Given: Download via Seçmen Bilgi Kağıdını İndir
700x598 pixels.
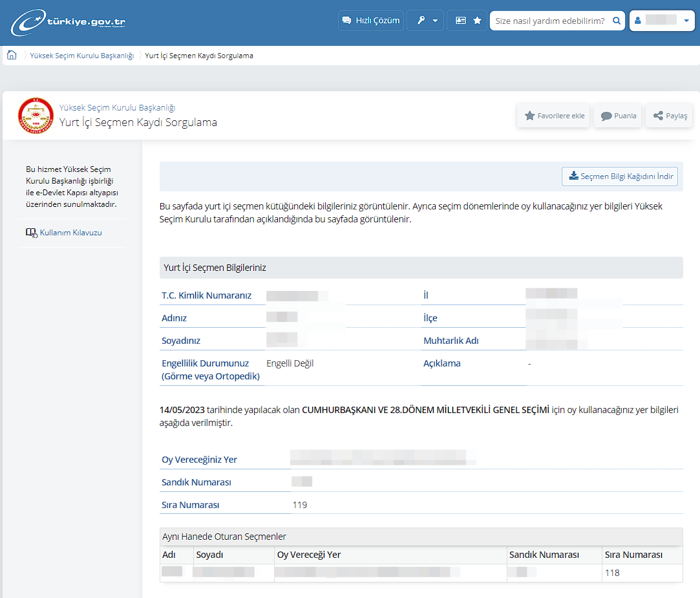Looking at the screenshot, I should [620, 176].
